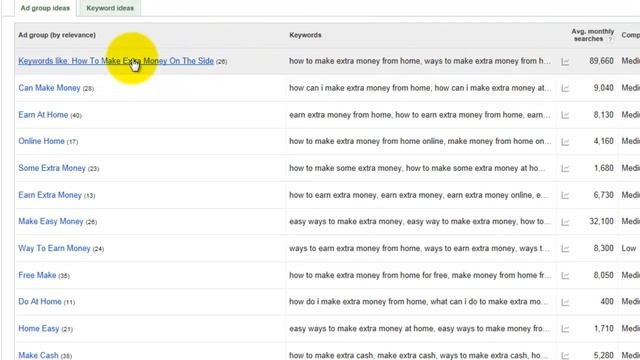Select the 89,660 searches value
This screenshot has width=640, height=360.
(x=601, y=61)
